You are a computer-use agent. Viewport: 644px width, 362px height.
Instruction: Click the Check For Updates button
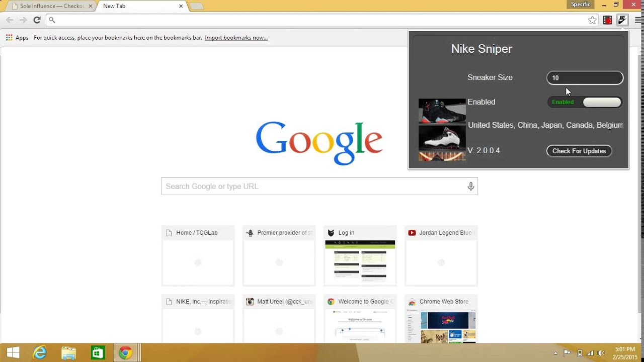point(579,151)
